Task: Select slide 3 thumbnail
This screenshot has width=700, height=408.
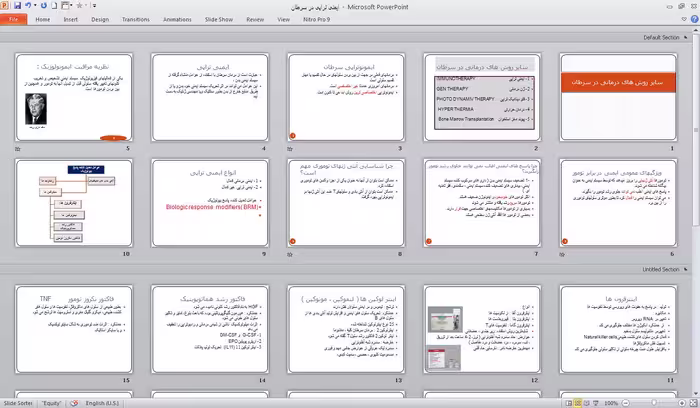Action: tap(346, 97)
